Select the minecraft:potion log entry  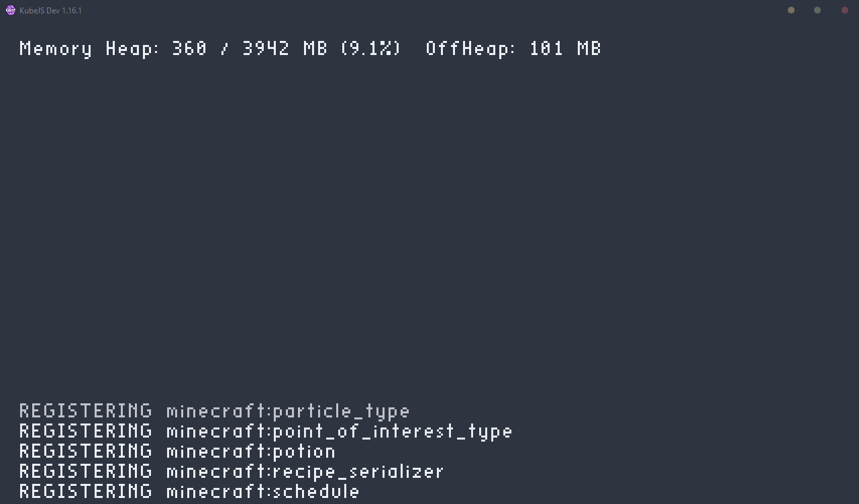(251, 452)
